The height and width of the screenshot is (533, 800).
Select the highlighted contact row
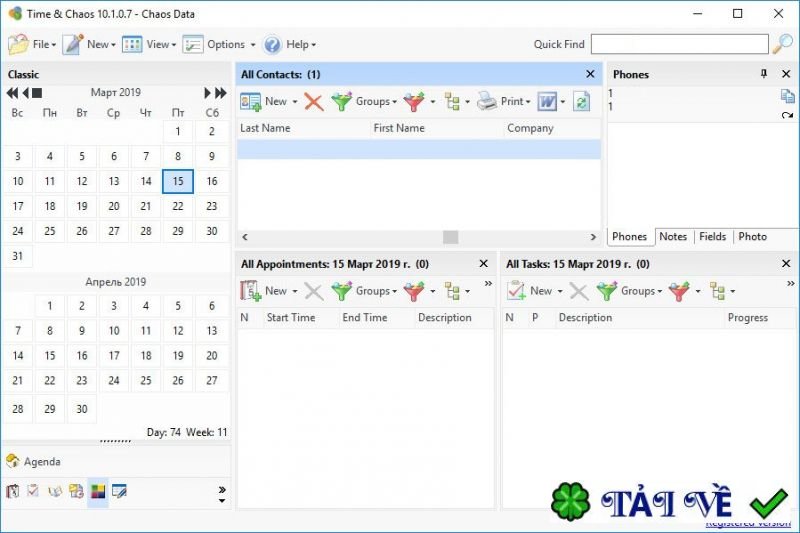419,149
